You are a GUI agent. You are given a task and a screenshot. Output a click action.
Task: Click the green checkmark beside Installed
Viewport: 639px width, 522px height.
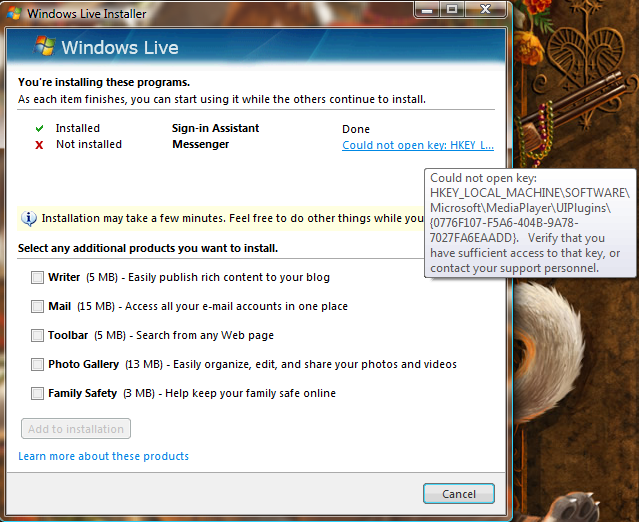40,129
